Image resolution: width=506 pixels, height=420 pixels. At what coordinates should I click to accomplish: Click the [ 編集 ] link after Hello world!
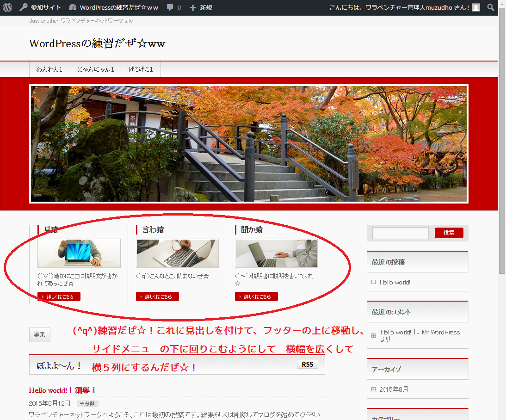coord(82,390)
